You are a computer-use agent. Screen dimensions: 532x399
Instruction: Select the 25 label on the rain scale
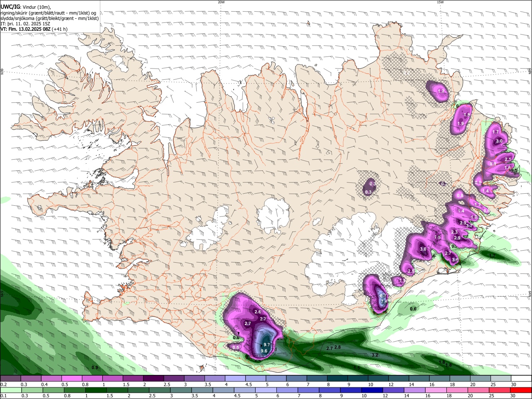pyautogui.click(x=493, y=396)
